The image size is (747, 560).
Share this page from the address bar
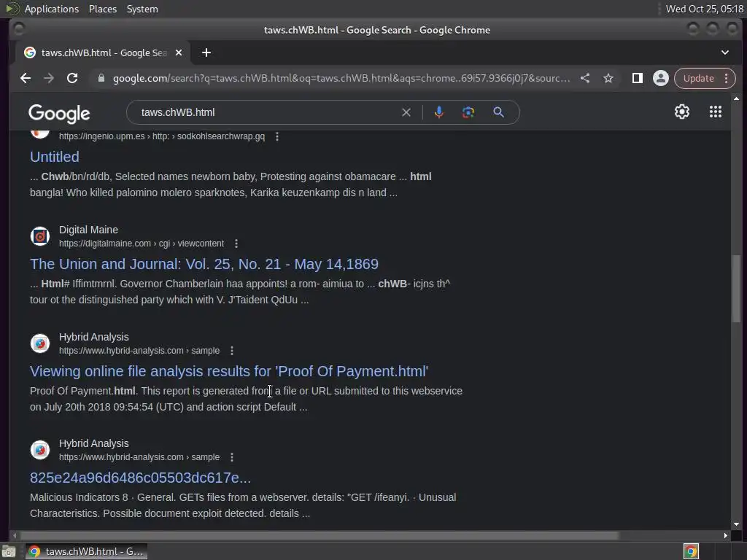(585, 78)
